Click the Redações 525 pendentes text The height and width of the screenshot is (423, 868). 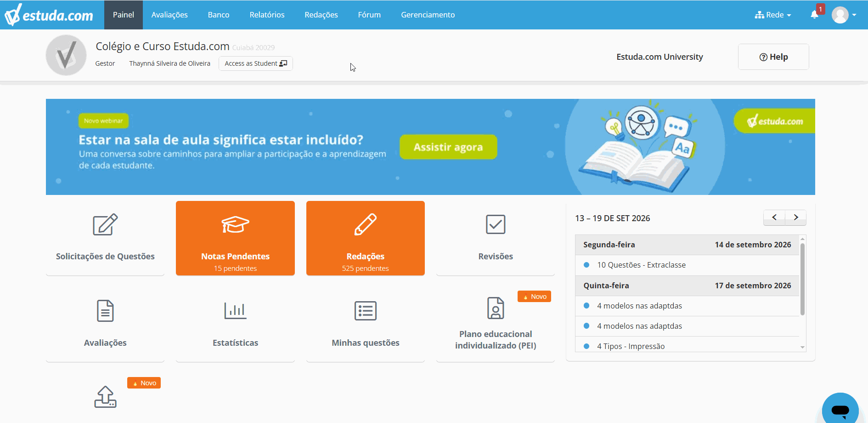click(366, 269)
